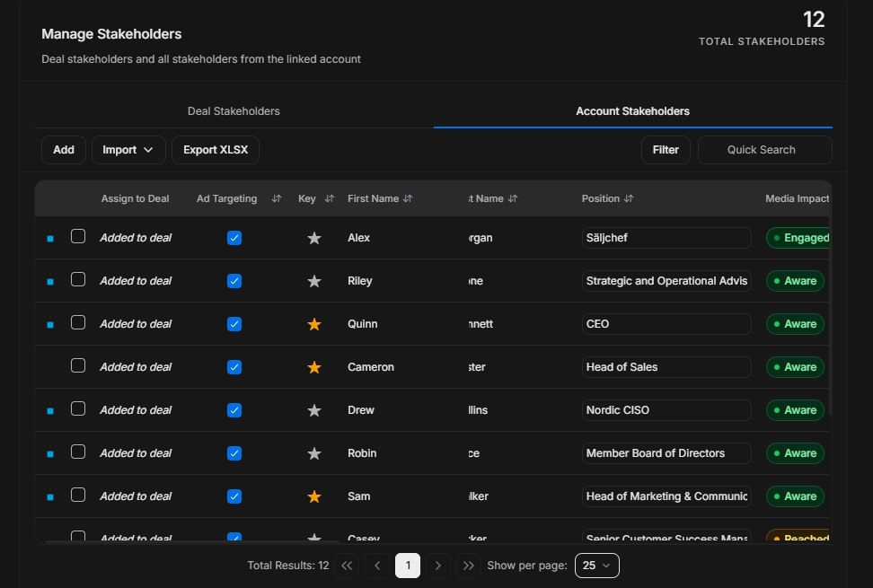Edit Member Board of Directors position field
This screenshot has width=873, height=588.
(x=666, y=453)
